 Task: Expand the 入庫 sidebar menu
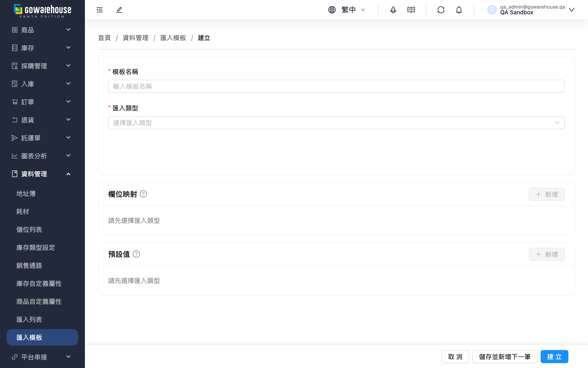(69, 84)
